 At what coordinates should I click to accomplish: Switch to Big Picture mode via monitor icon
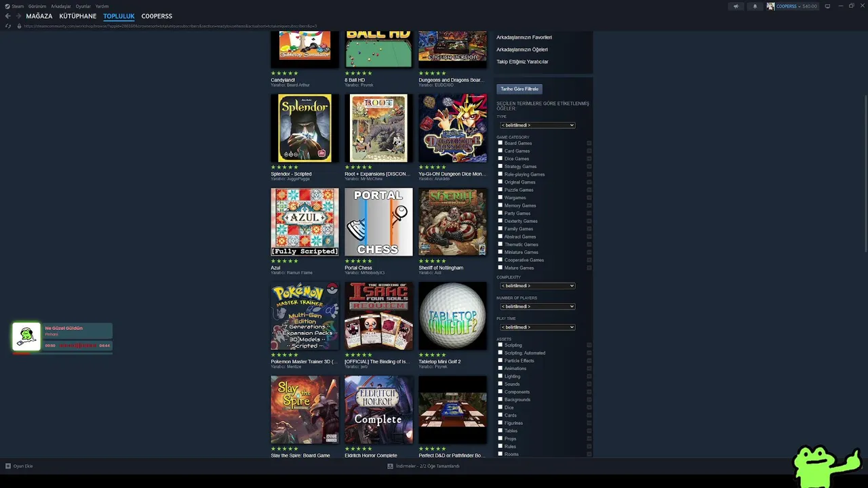point(827,6)
